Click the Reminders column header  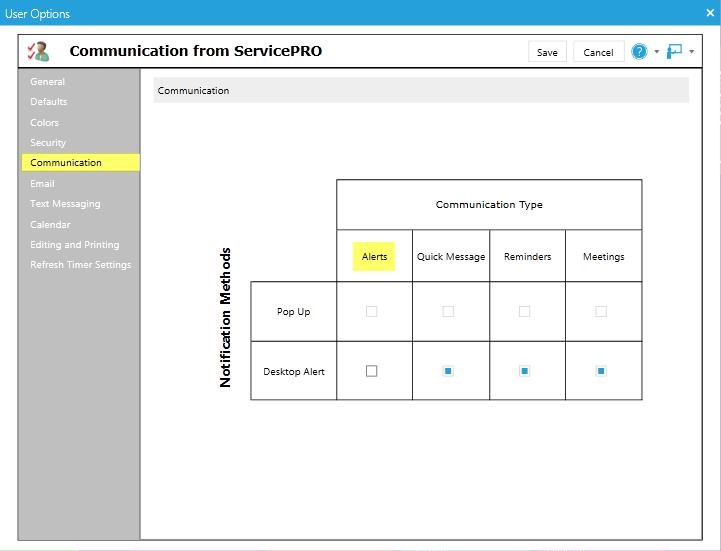click(x=527, y=256)
